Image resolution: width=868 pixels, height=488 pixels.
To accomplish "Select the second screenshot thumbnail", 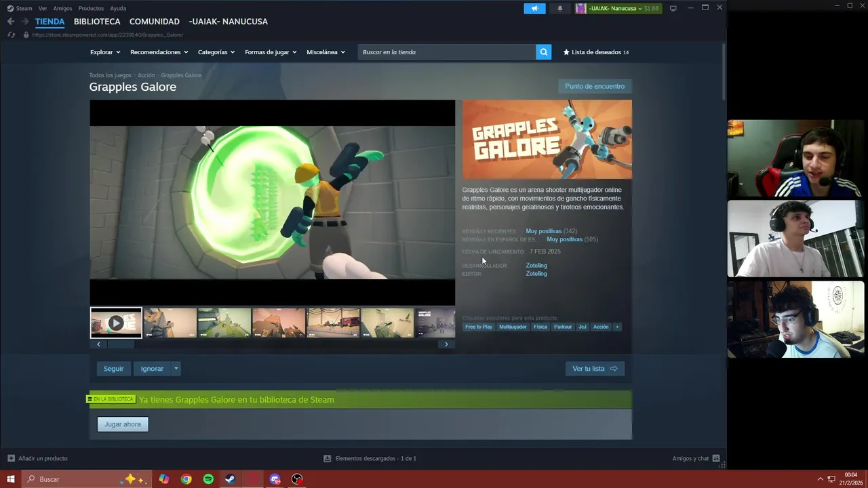I will pos(170,323).
